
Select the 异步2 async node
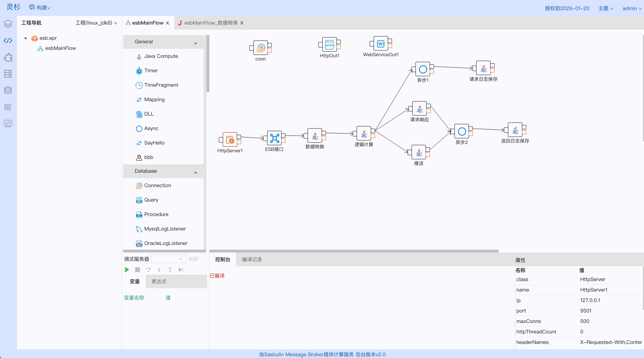[462, 131]
